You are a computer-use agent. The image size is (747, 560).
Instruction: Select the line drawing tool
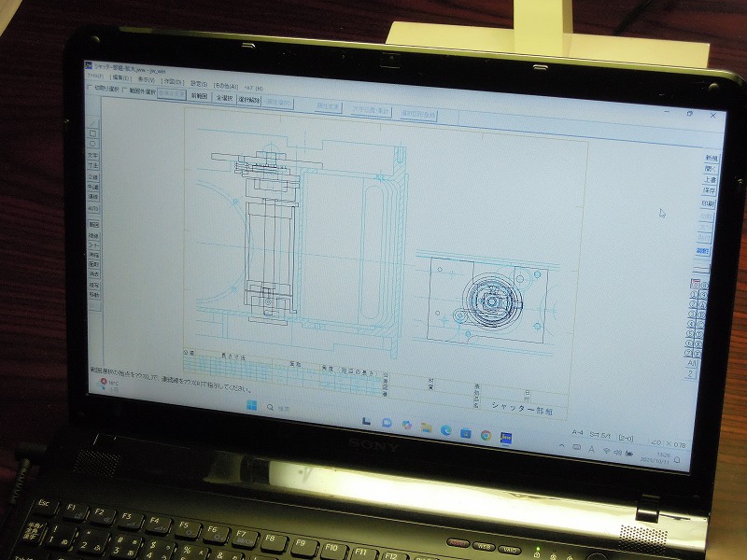[x=92, y=122]
